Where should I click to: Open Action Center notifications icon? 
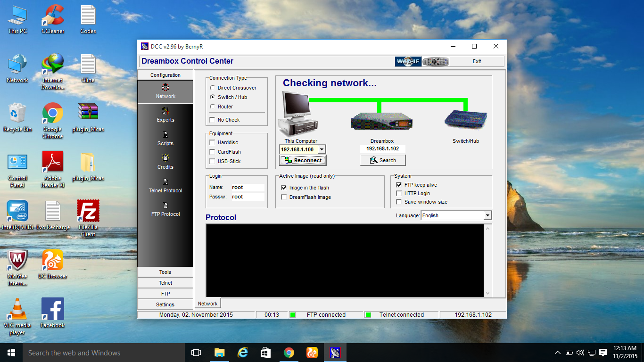pos(603,353)
